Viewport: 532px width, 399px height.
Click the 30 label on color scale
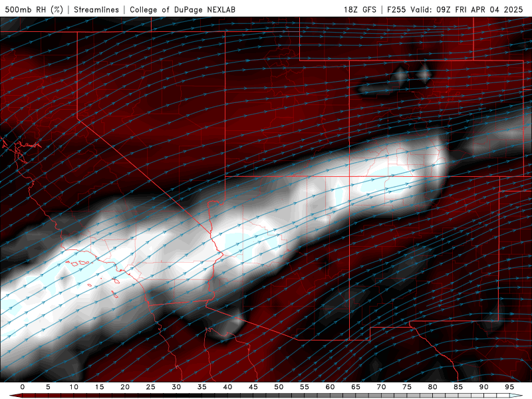(176, 387)
